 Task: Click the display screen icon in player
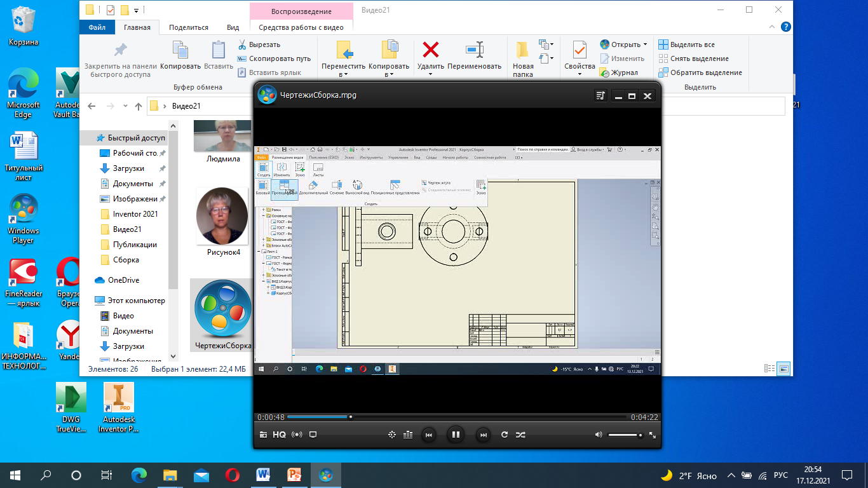pos(313,435)
